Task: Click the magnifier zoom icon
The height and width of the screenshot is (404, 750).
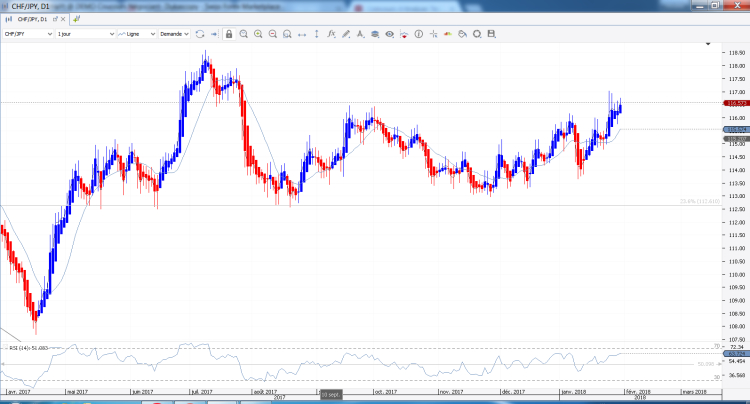Action: point(243,34)
